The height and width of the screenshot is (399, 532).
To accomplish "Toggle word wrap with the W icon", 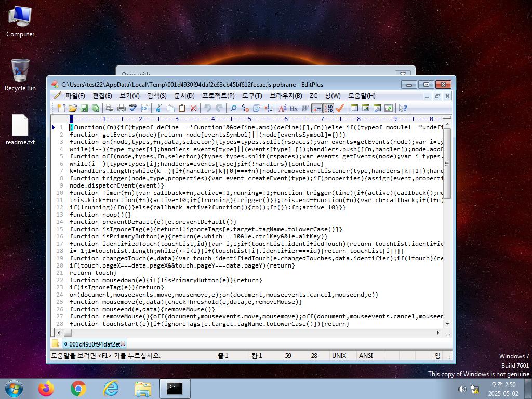I will (x=305, y=108).
